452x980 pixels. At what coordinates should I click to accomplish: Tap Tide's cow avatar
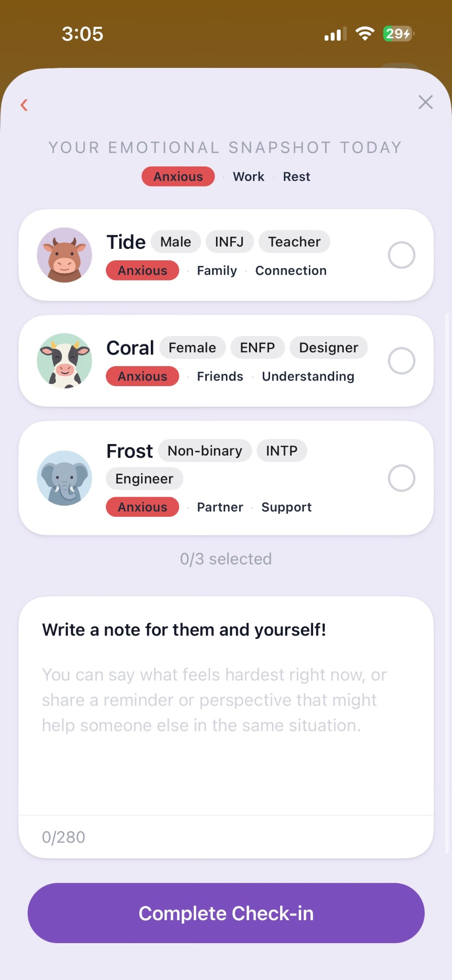[64, 255]
